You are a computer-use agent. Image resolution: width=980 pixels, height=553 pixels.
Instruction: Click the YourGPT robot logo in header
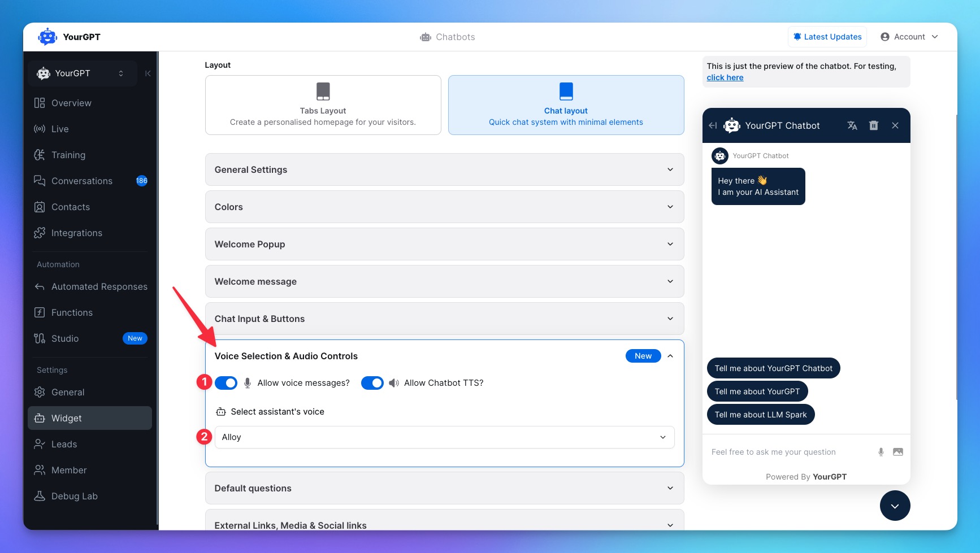point(47,37)
